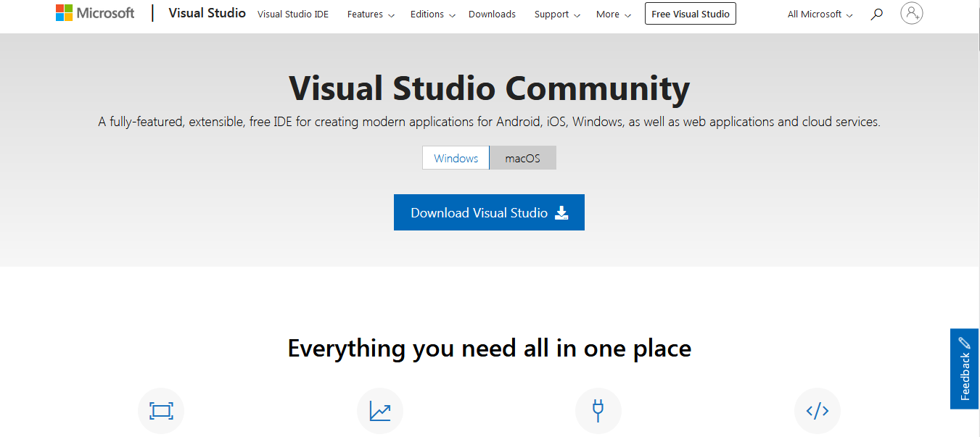Open the All Microsoft dropdown
The height and width of the screenshot is (437, 980).
[820, 14]
